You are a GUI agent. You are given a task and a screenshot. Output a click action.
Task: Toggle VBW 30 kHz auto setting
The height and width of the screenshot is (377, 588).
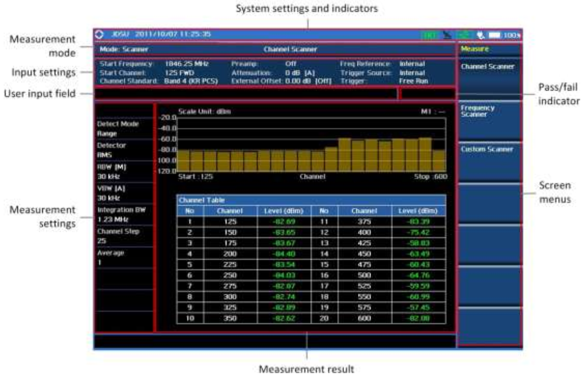click(123, 193)
